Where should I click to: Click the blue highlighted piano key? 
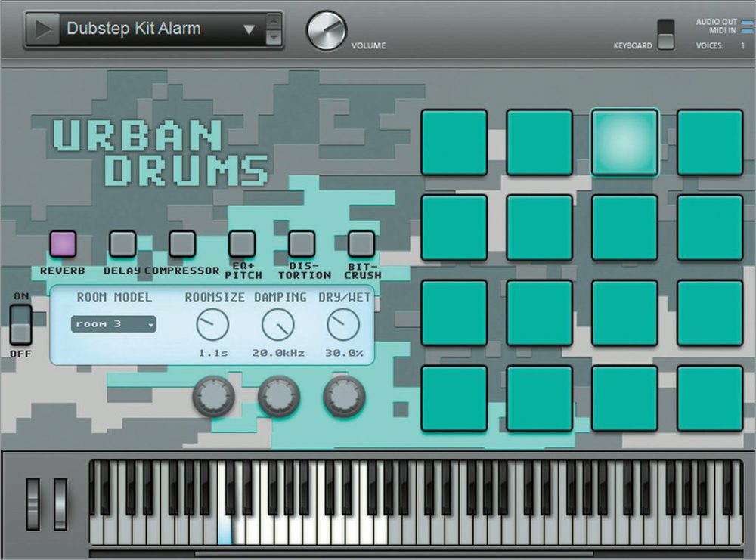tap(225, 528)
